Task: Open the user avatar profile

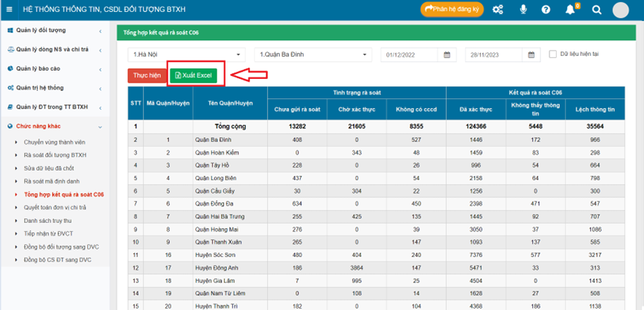Action: (621, 10)
